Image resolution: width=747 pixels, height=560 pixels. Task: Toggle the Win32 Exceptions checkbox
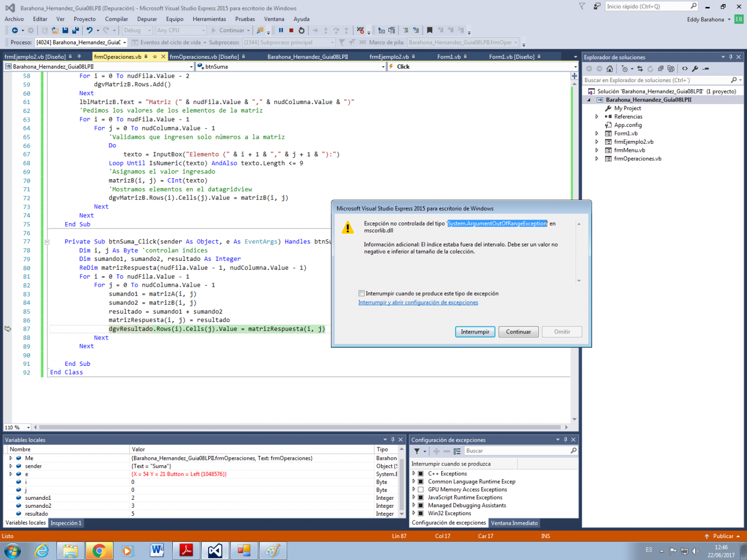pos(421,513)
